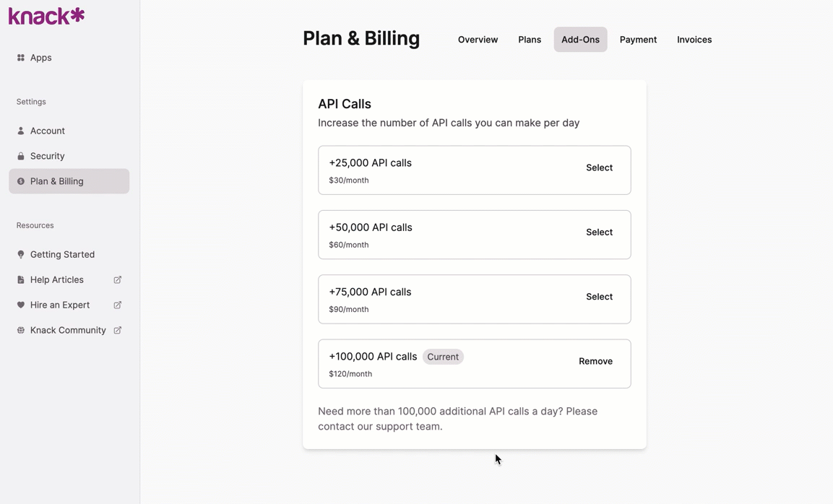Go to the Payment tab
Image resolution: width=833 pixels, height=504 pixels.
[x=638, y=40]
